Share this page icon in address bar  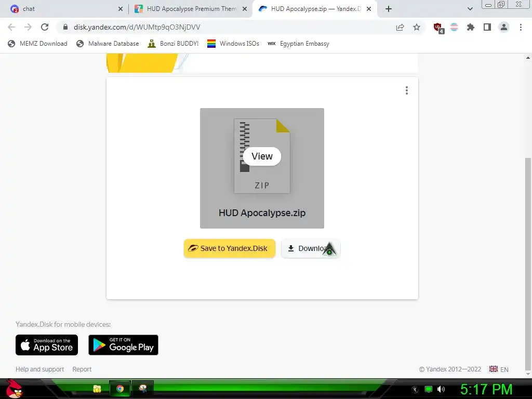[400, 27]
